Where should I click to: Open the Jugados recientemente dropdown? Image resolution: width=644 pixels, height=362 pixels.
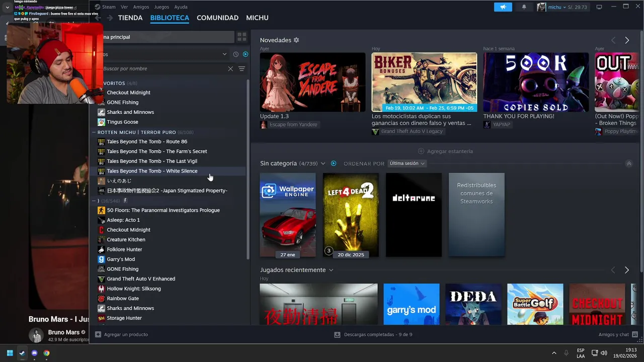[331, 270]
